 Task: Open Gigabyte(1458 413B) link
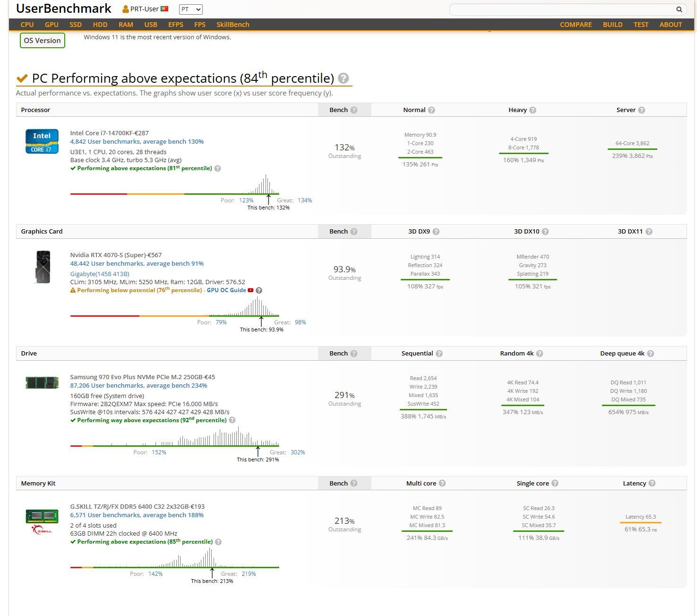point(100,274)
